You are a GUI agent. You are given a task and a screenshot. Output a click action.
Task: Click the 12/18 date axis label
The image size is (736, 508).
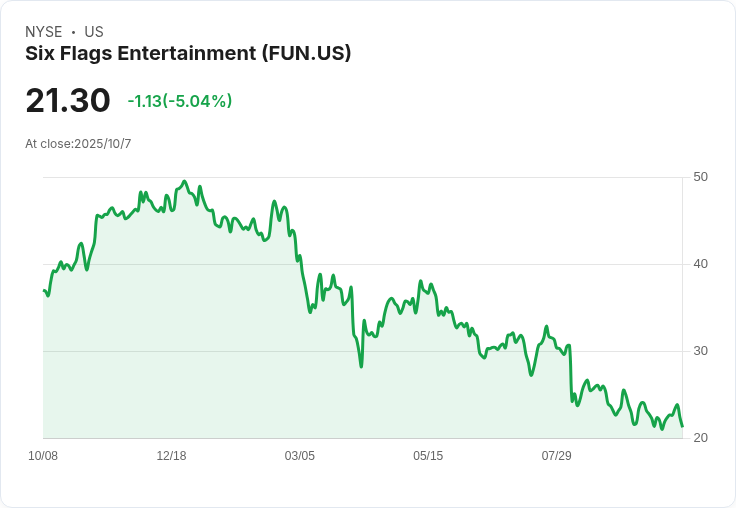[171, 456]
